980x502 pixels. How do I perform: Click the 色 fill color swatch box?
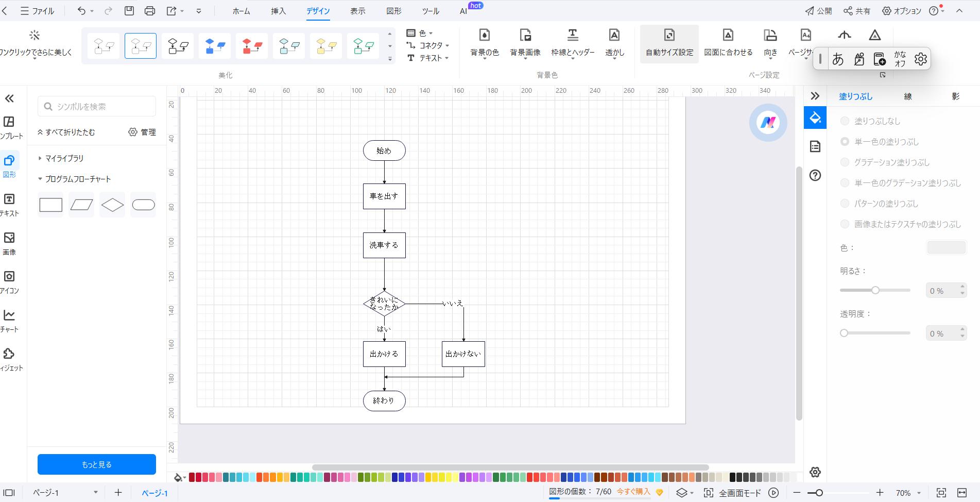pyautogui.click(x=947, y=247)
